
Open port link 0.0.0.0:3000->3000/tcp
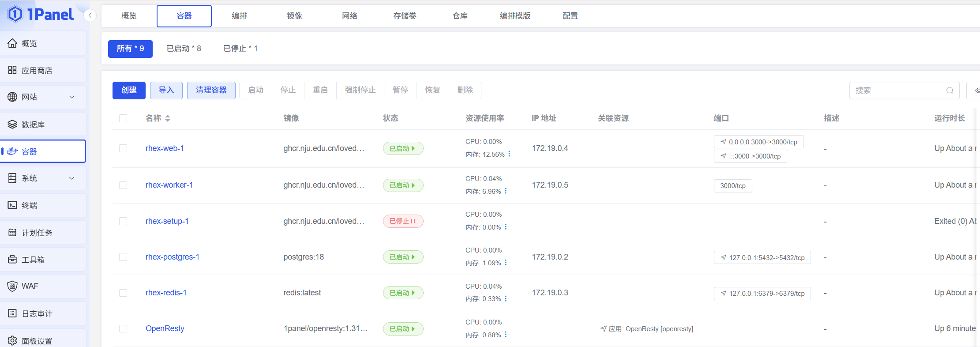pos(758,142)
